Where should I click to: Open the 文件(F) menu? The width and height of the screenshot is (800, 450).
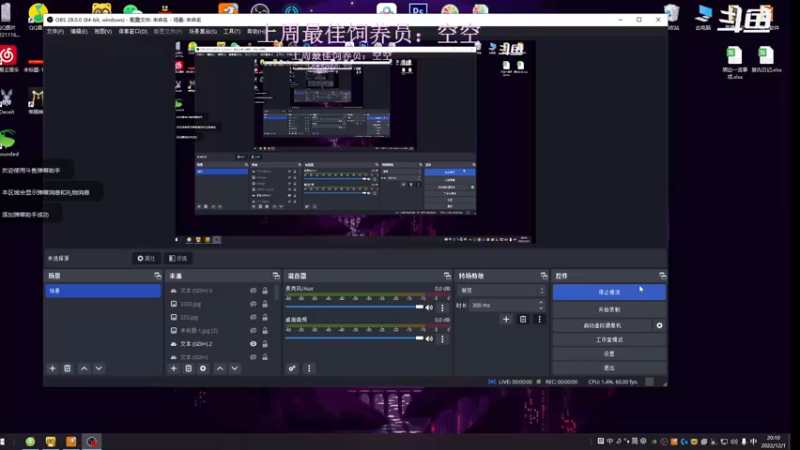55,32
